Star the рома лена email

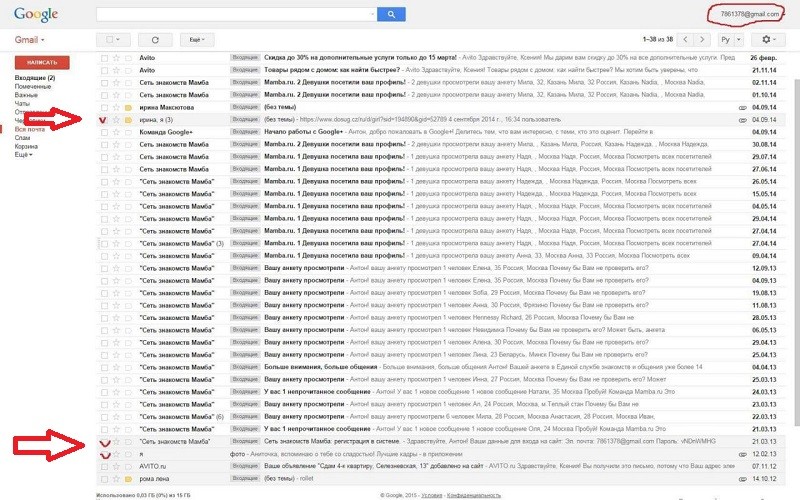pyautogui.click(x=116, y=480)
